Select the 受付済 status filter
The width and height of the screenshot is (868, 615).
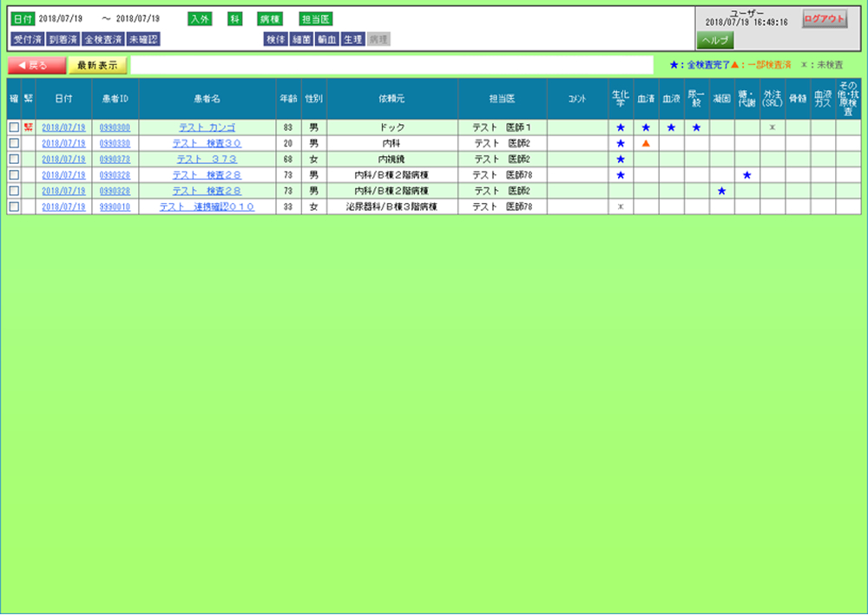coord(27,39)
